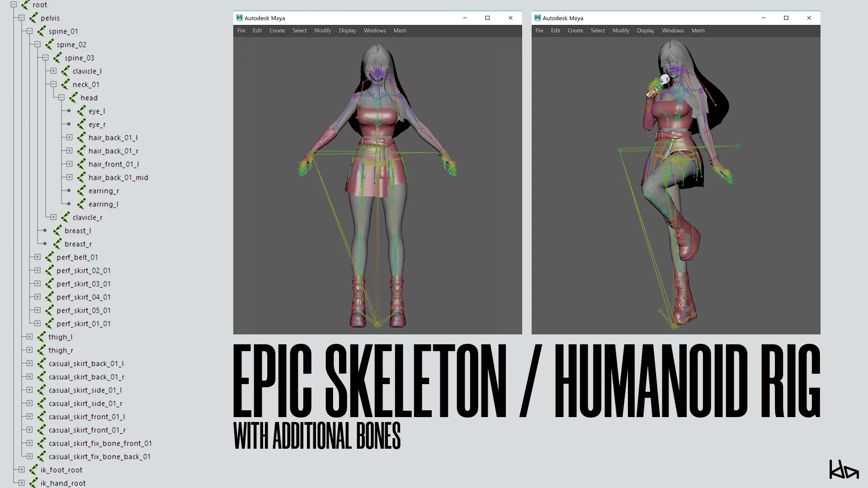Expand the perf_skirt_02_01 node
This screenshot has height=488, width=868.
point(37,270)
